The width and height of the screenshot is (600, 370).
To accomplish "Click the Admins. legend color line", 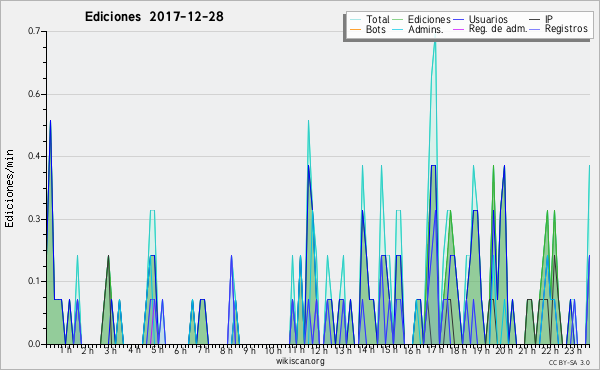I will click(x=398, y=29).
